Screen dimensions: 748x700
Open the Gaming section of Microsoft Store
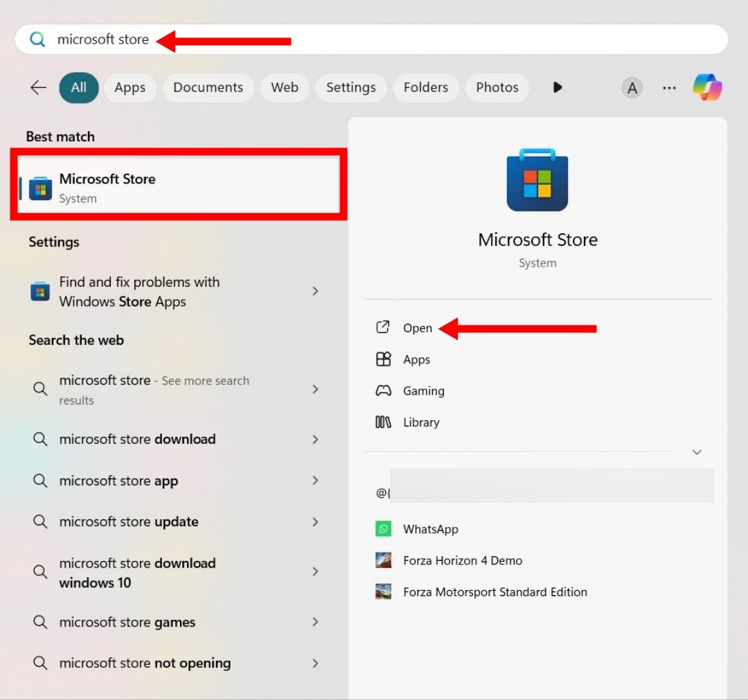[424, 391]
